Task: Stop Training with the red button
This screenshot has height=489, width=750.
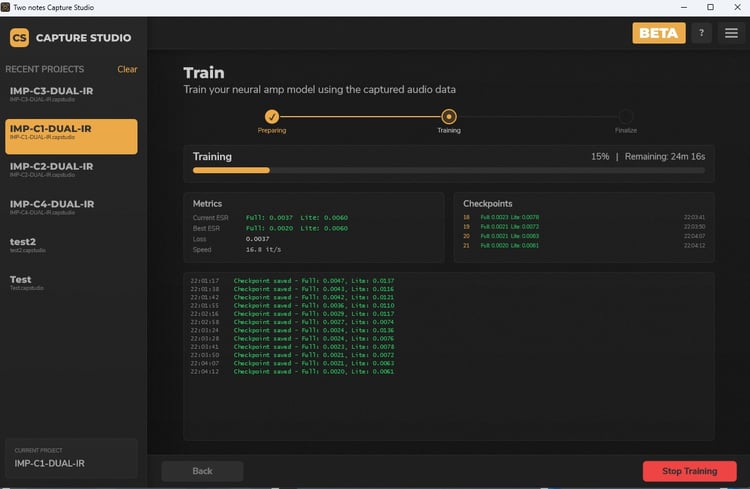Action: click(689, 471)
